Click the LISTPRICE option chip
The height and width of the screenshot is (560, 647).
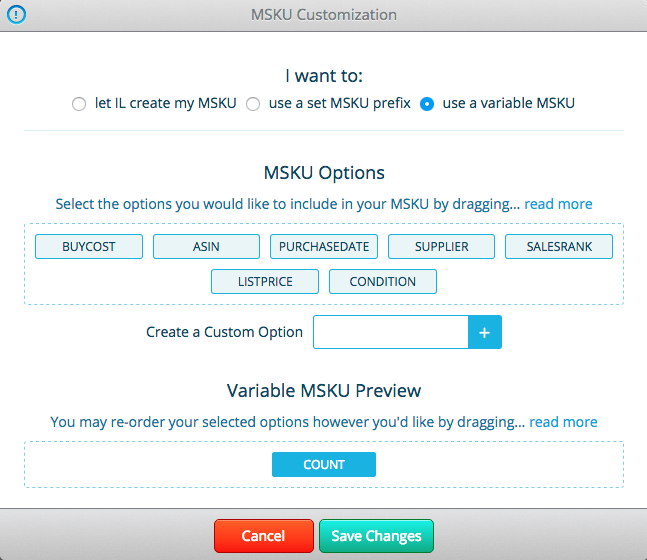265,281
